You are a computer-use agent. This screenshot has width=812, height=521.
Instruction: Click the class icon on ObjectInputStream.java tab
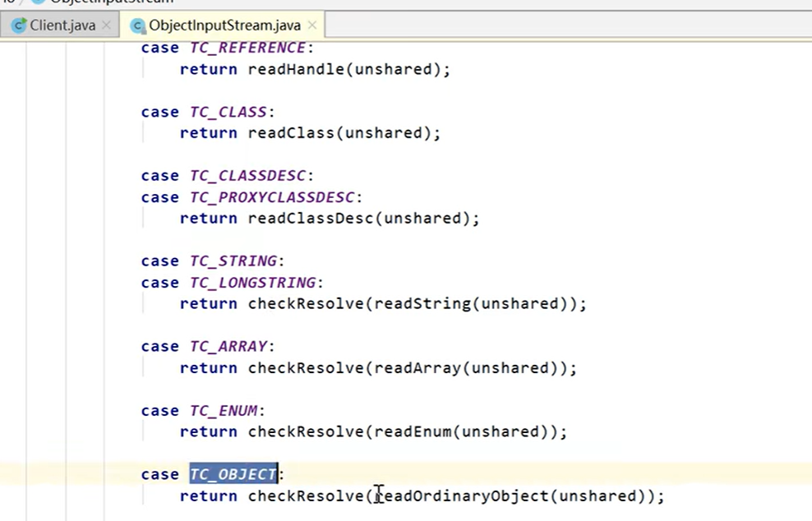coord(137,25)
